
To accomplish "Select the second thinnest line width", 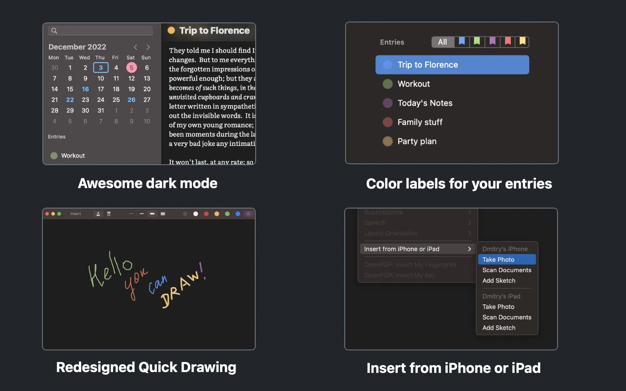I will click(x=142, y=214).
